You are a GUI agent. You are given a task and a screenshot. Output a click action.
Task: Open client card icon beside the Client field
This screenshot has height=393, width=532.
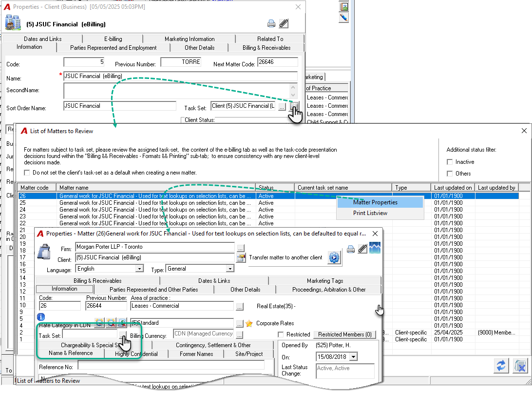(x=241, y=258)
